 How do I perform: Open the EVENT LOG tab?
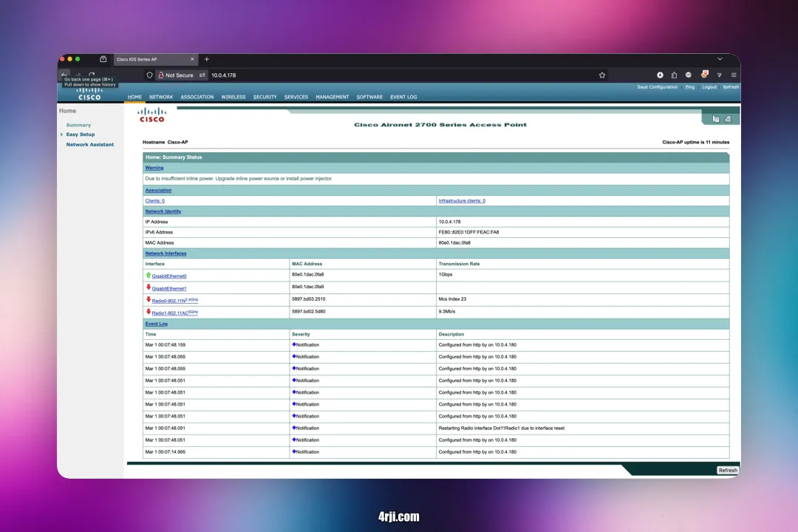coord(403,97)
